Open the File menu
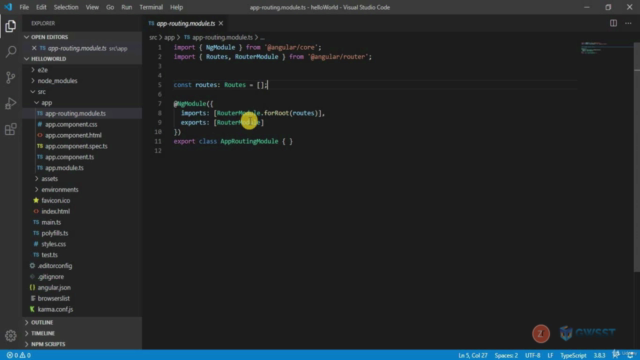 [x=24, y=7]
